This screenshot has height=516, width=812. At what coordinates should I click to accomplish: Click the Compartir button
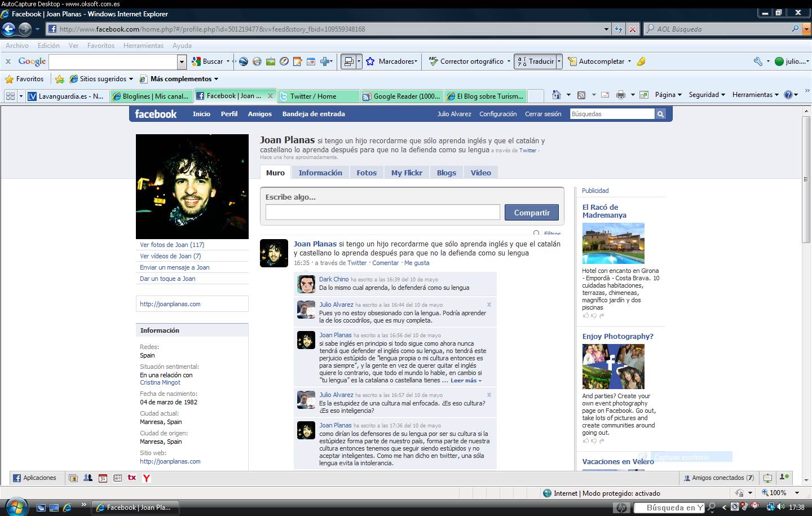pyautogui.click(x=531, y=212)
